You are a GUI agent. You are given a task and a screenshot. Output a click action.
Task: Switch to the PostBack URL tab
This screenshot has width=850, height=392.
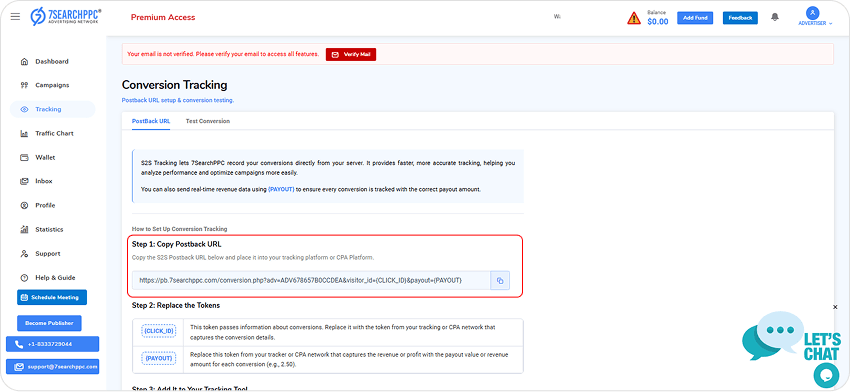pyautogui.click(x=151, y=121)
